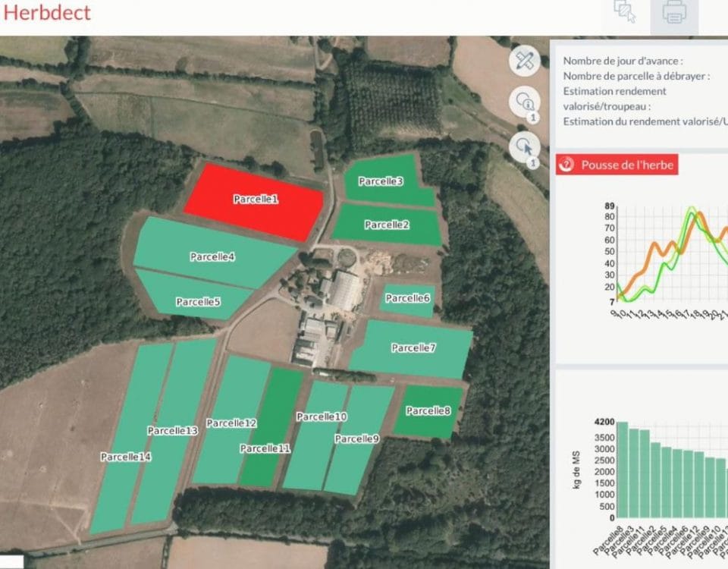728x569 pixels.
Task: Click the multi-selection cursor icon in header
Action: (x=624, y=11)
